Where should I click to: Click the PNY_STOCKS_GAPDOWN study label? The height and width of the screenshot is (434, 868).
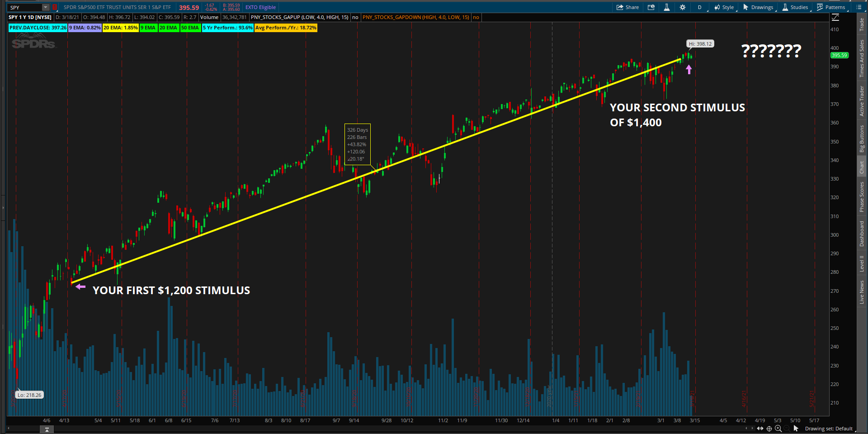point(416,17)
